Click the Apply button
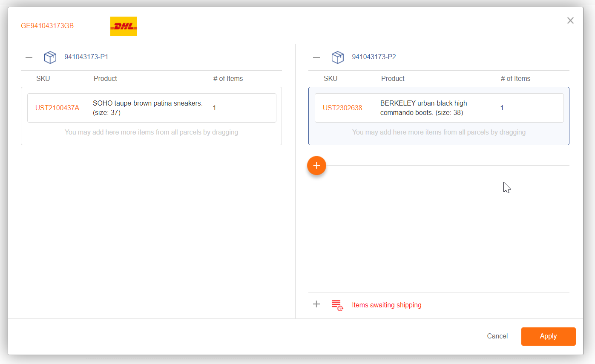The height and width of the screenshot is (364, 595). [x=548, y=336]
